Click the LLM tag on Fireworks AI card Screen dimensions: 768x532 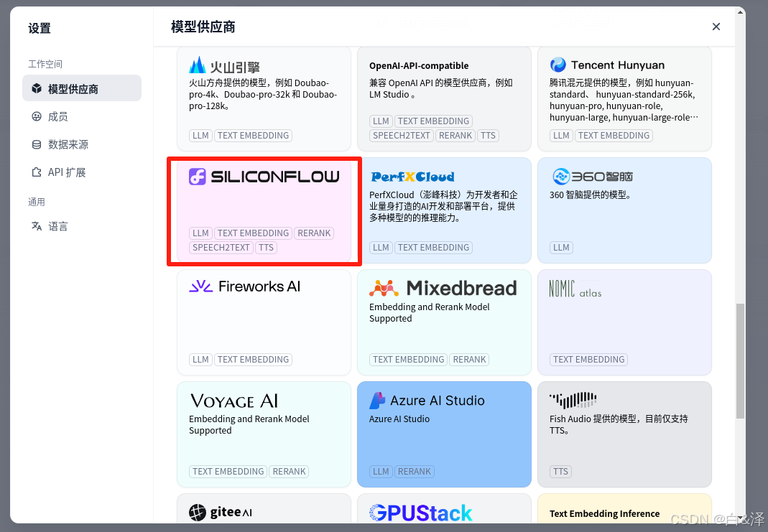[200, 360]
